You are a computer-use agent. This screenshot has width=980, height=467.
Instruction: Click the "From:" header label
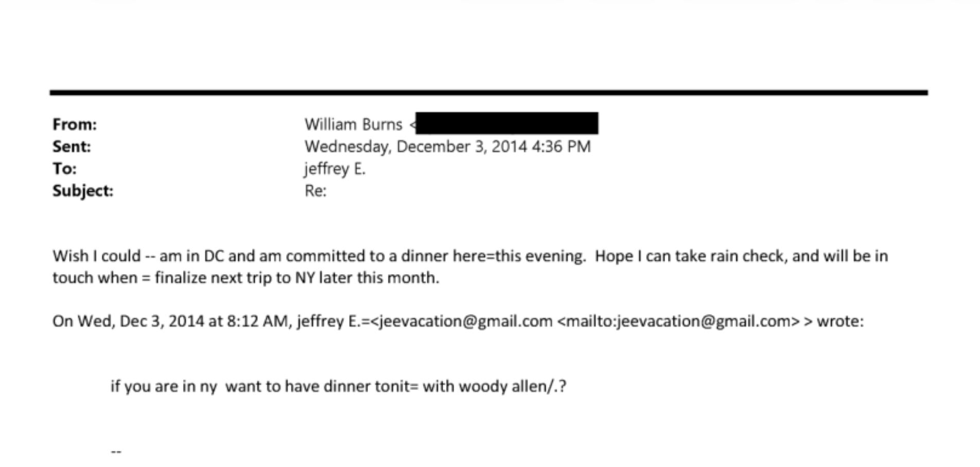[x=75, y=124]
